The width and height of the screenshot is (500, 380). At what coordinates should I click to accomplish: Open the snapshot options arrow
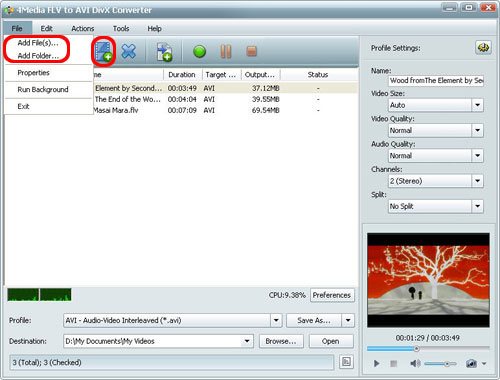coord(484,363)
